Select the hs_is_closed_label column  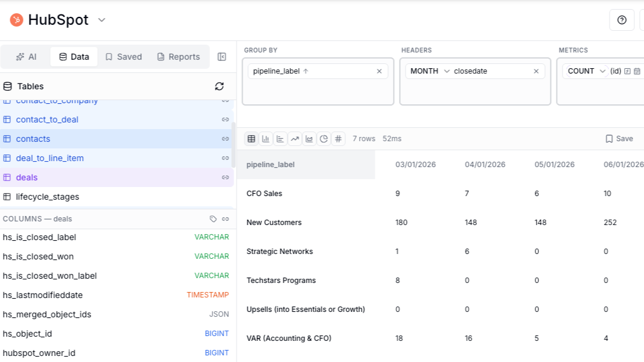pyautogui.click(x=116, y=237)
